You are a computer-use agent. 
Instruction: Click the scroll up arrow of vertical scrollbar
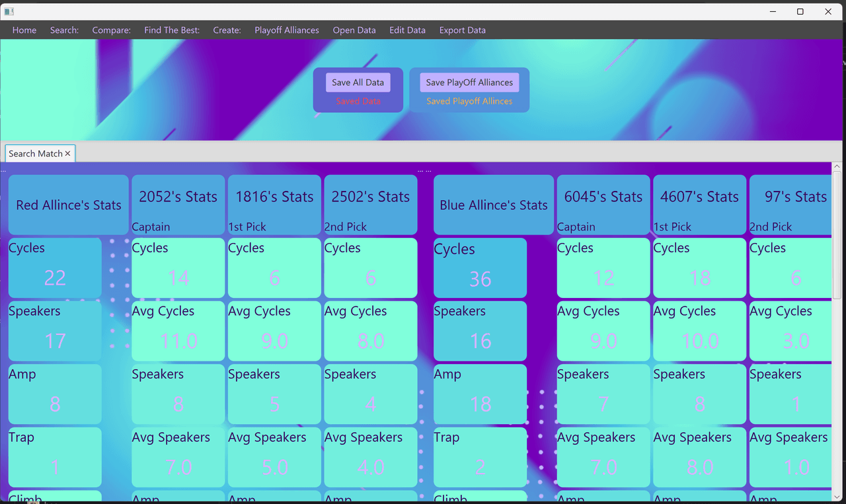coord(837,167)
